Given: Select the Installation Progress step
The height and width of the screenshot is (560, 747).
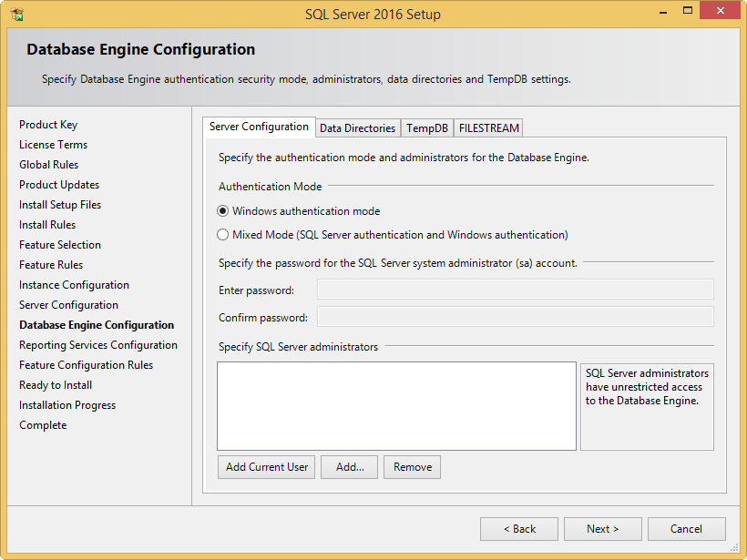Looking at the screenshot, I should 67,405.
